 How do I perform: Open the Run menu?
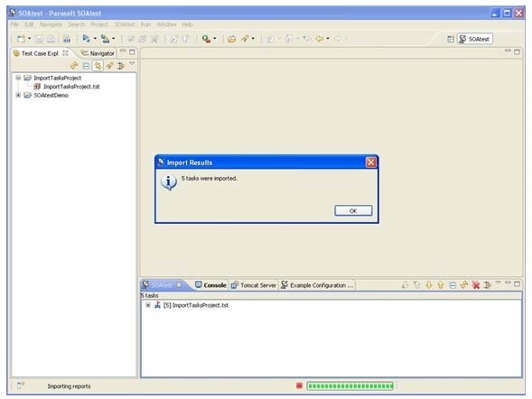(145, 24)
